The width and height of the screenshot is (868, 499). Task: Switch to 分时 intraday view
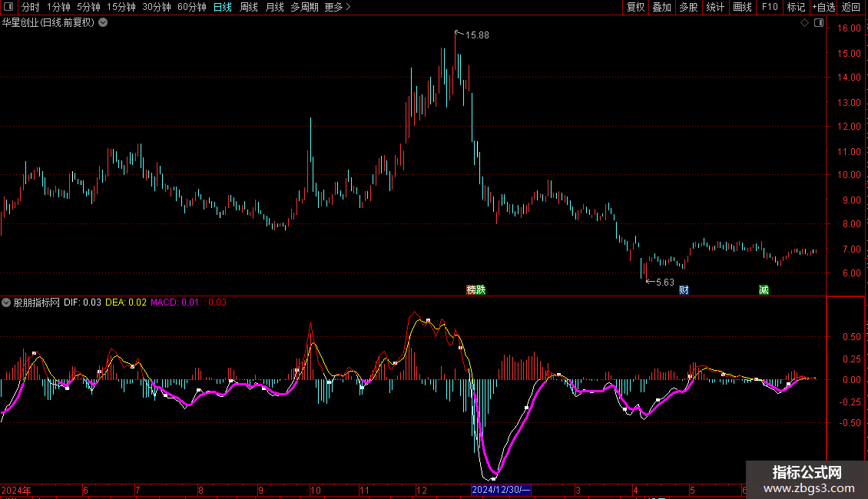pos(31,7)
